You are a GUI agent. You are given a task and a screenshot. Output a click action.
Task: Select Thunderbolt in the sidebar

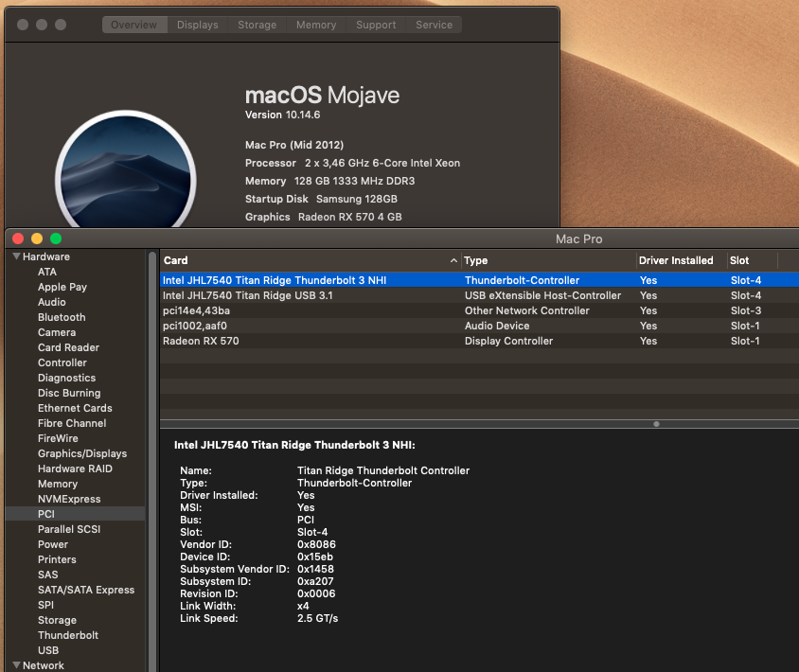click(68, 635)
